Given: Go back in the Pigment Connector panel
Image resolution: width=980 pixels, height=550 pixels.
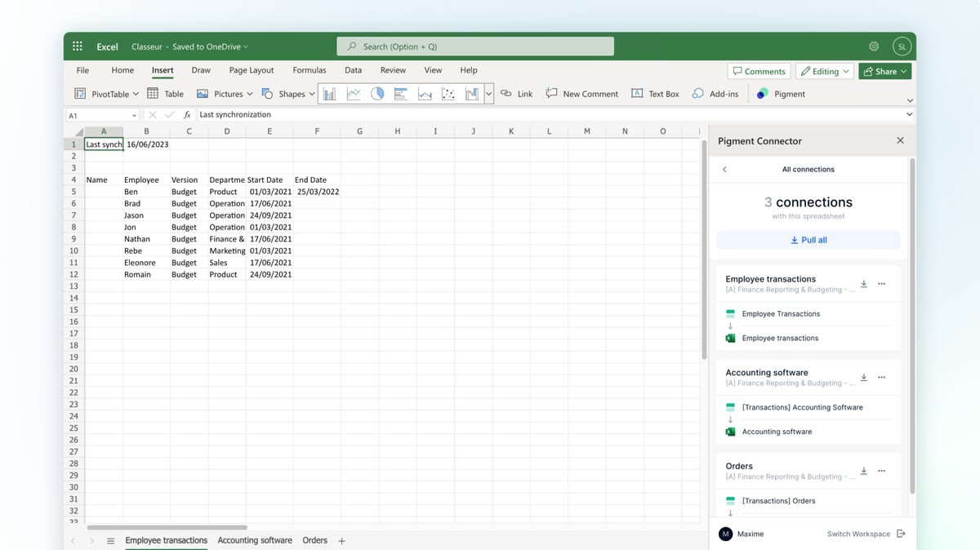Looking at the screenshot, I should [x=724, y=170].
